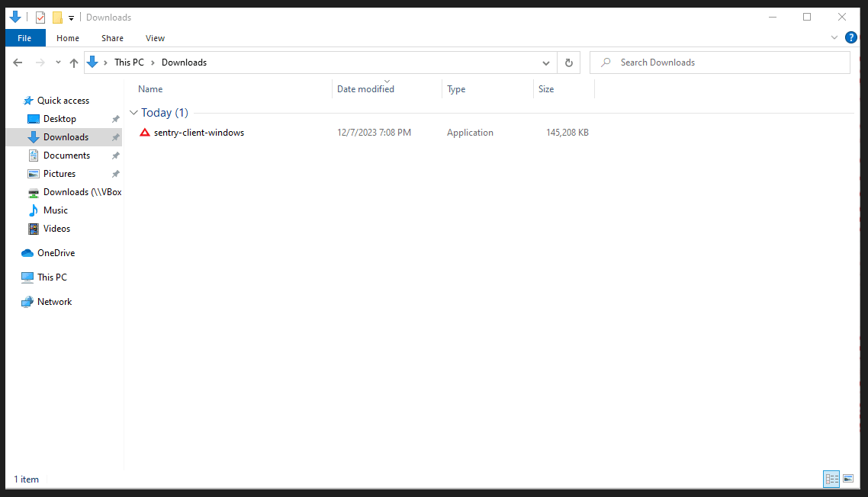868x497 pixels.
Task: Open Downloads in the navigation pane
Action: (x=66, y=137)
